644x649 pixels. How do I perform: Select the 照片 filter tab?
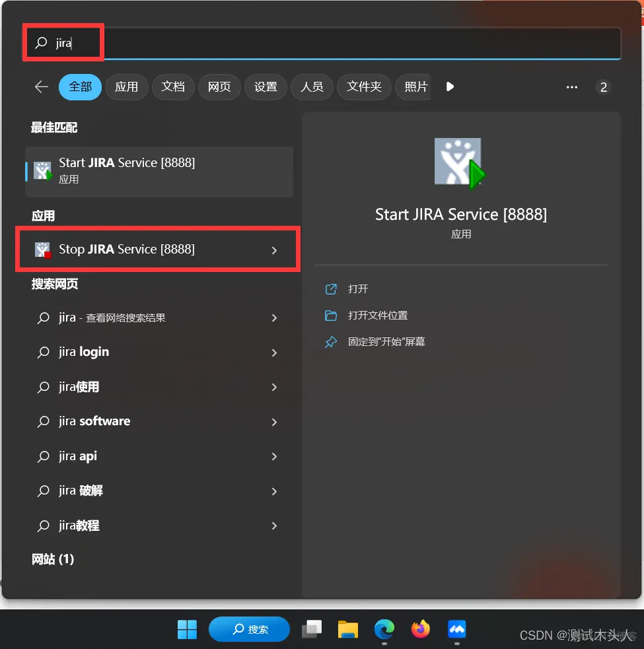click(413, 87)
